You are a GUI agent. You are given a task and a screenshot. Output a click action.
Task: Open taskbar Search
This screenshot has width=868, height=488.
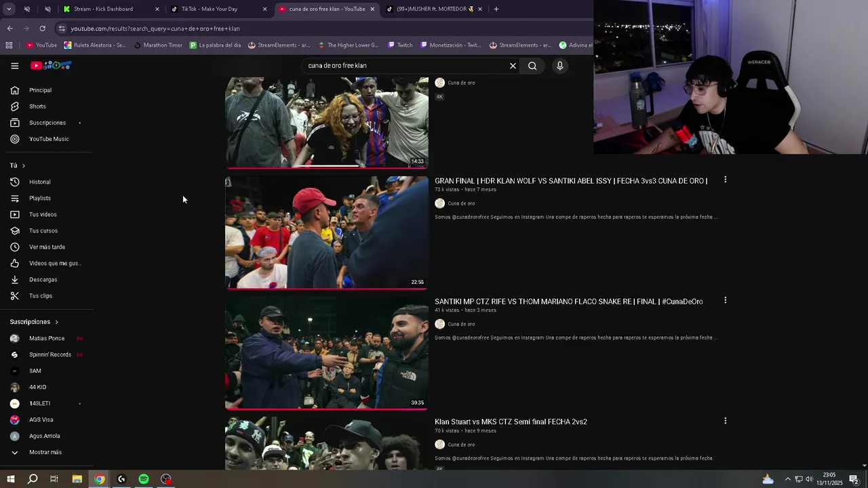pos(32,479)
